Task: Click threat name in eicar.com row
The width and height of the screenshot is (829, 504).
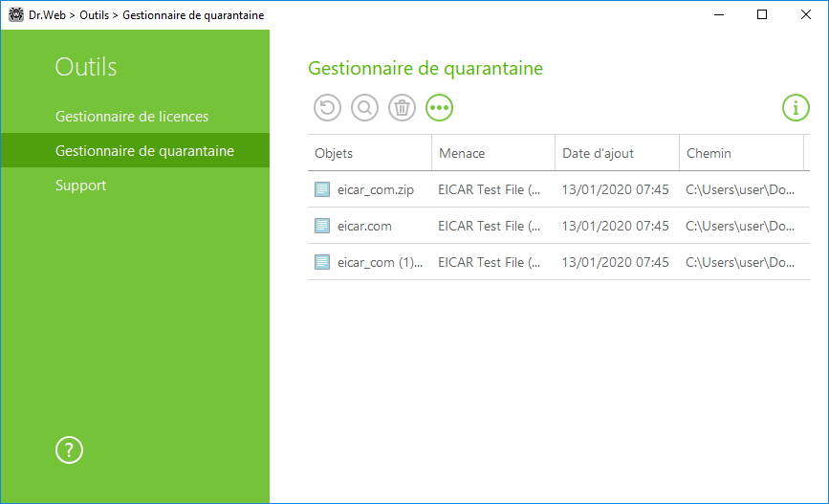Action: tap(489, 227)
